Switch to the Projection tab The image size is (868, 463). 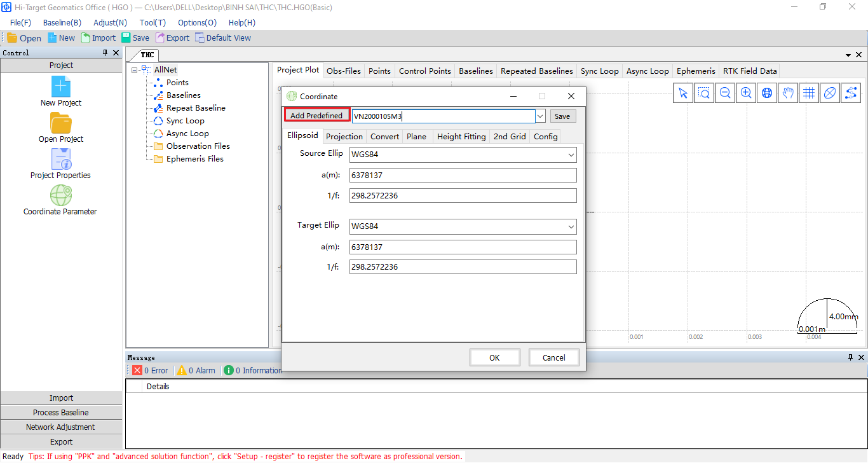[344, 137]
